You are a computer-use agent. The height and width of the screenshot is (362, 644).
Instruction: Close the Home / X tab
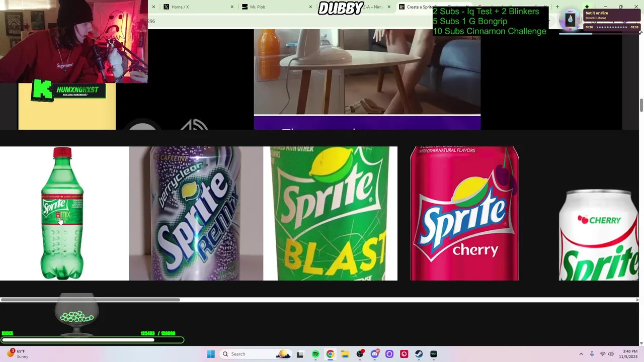coord(232,7)
